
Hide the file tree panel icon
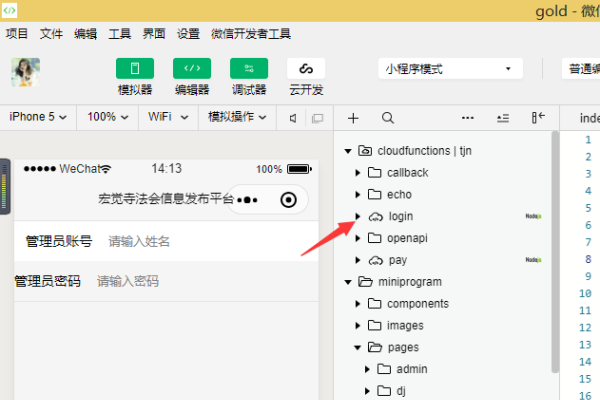[538, 118]
